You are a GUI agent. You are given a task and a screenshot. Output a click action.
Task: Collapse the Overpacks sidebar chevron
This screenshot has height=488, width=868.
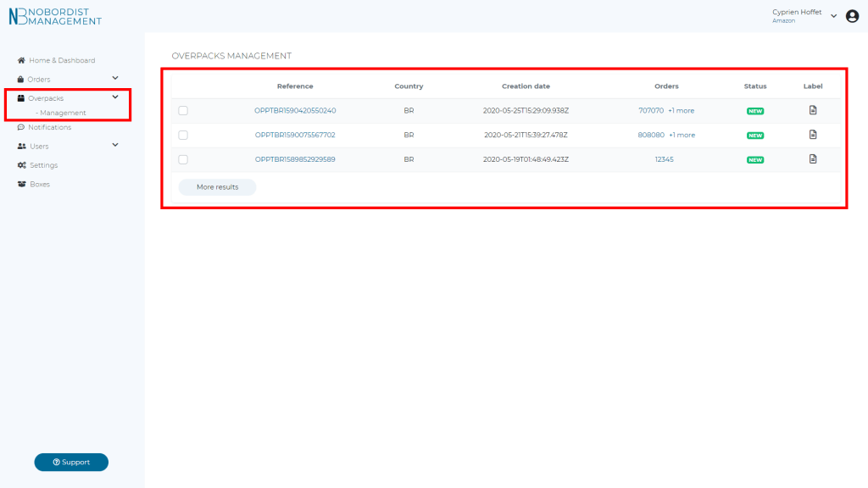tap(115, 97)
